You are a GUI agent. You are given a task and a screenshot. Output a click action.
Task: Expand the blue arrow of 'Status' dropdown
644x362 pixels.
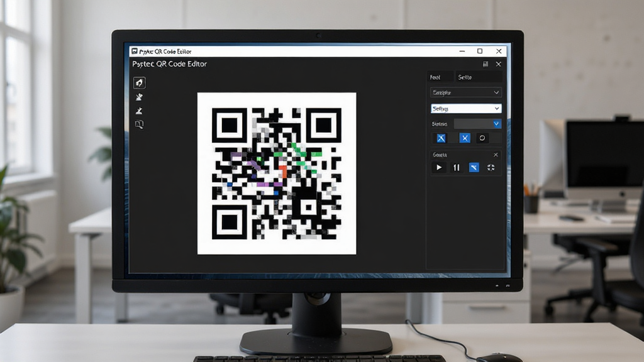click(x=496, y=124)
